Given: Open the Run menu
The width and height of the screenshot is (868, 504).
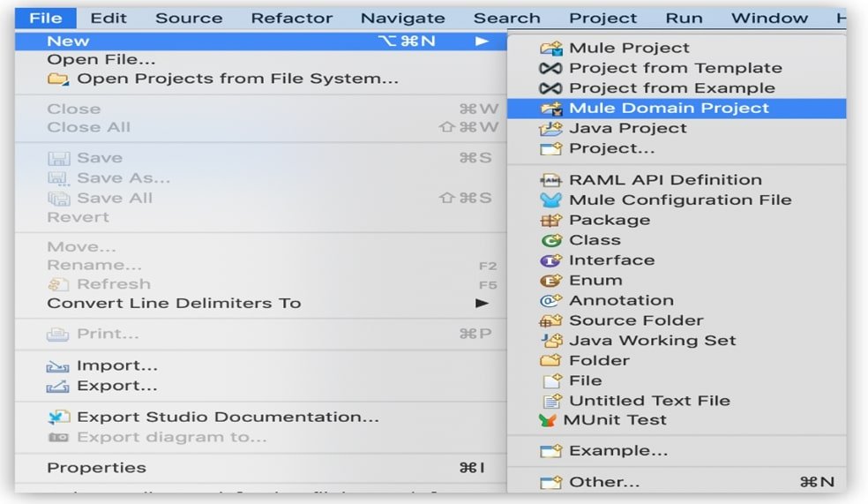Looking at the screenshot, I should pos(684,18).
